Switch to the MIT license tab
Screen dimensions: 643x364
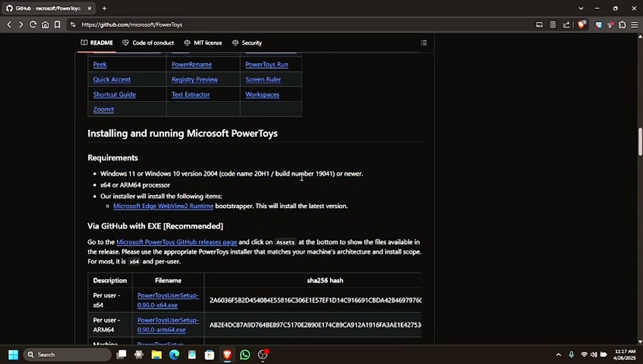tap(203, 43)
